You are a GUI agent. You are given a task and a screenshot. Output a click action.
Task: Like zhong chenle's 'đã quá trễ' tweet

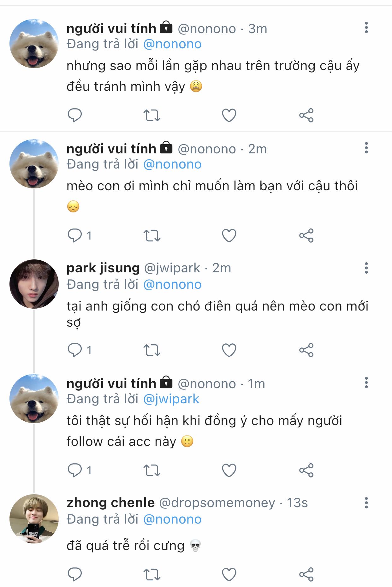coord(229,574)
